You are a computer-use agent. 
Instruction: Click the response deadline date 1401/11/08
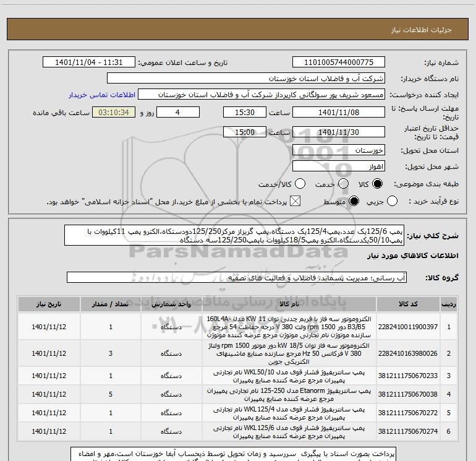[339, 113]
